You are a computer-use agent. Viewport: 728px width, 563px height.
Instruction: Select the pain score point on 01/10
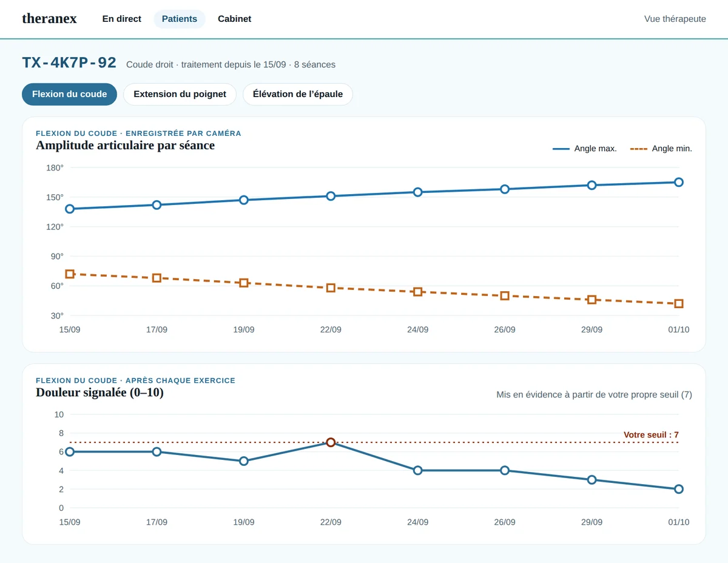[679, 489]
